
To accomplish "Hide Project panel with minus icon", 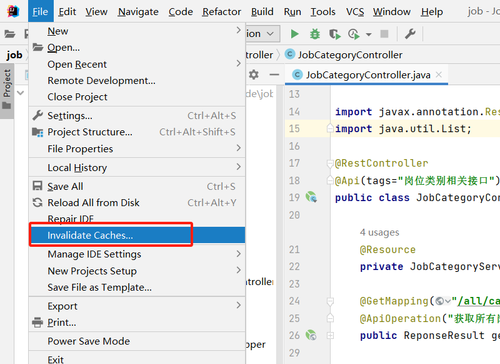I will (x=274, y=75).
